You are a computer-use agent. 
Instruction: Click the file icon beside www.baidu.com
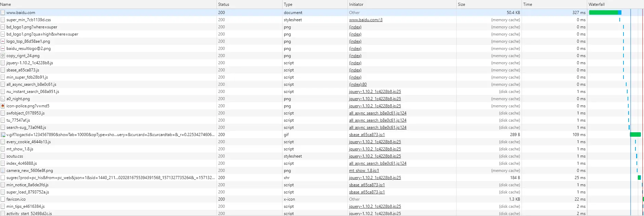[3, 13]
